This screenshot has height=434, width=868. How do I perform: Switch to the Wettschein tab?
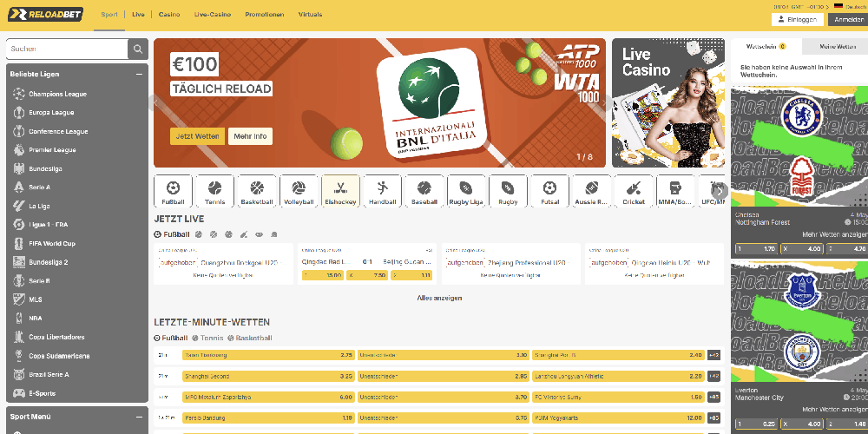coord(766,47)
